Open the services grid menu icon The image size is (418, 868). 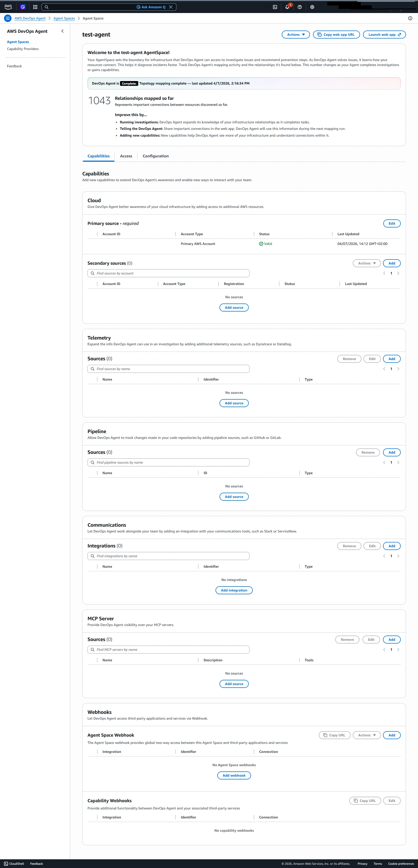pos(35,7)
